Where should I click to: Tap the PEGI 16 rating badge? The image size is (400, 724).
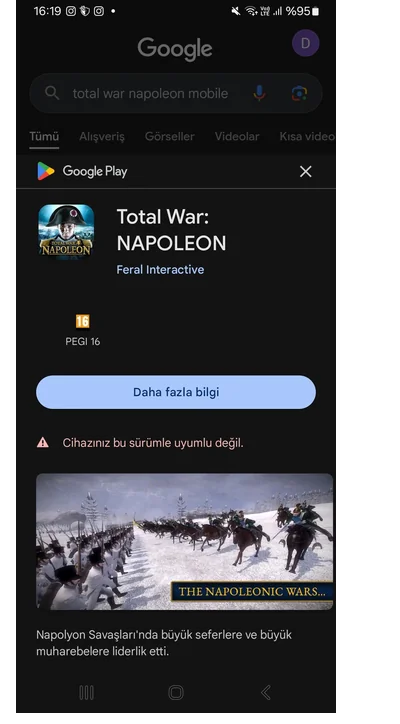coord(83,321)
